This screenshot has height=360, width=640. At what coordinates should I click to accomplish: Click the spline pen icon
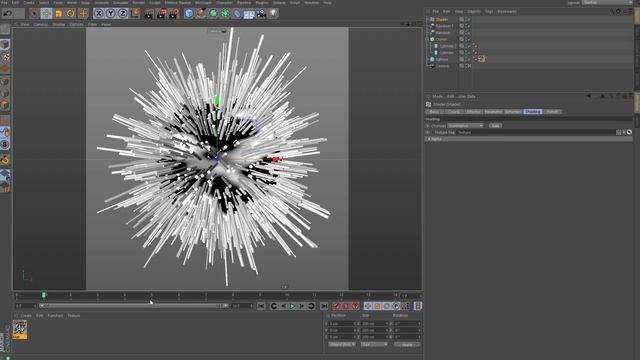201,13
